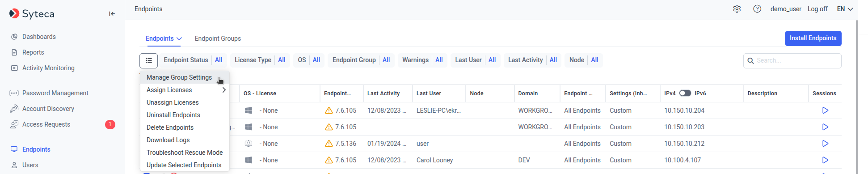This screenshot has height=174, width=868.
Task: Open the help question mark icon
Action: click(x=757, y=9)
